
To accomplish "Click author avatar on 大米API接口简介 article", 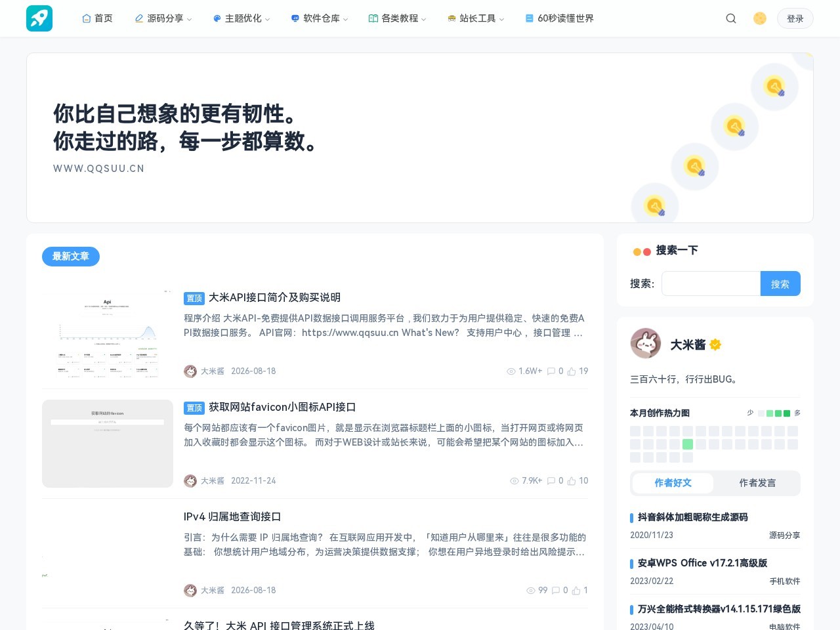I will click(x=190, y=371).
